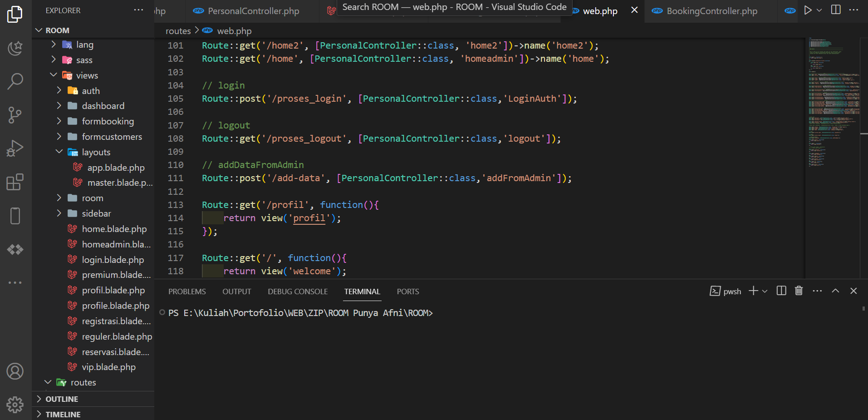Open app.blade.php file
Image resolution: width=868 pixels, height=420 pixels.
(93, 168)
